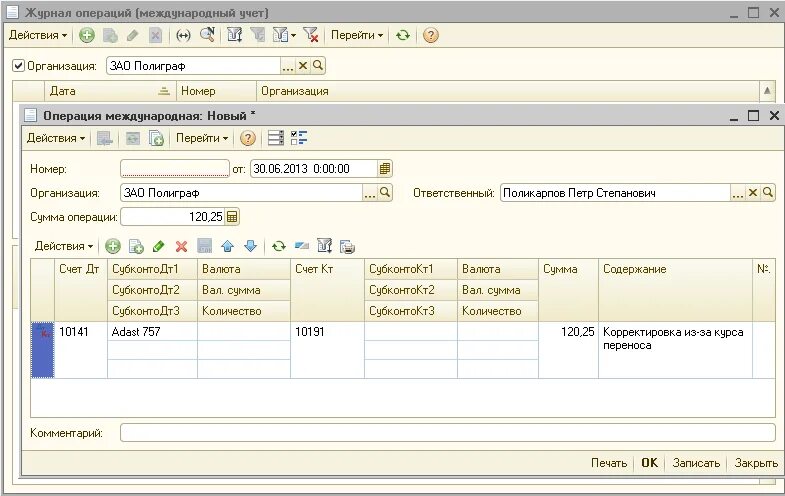Open selection for journal Организация filter
Viewport: 785px width, 496px height.
(x=287, y=66)
